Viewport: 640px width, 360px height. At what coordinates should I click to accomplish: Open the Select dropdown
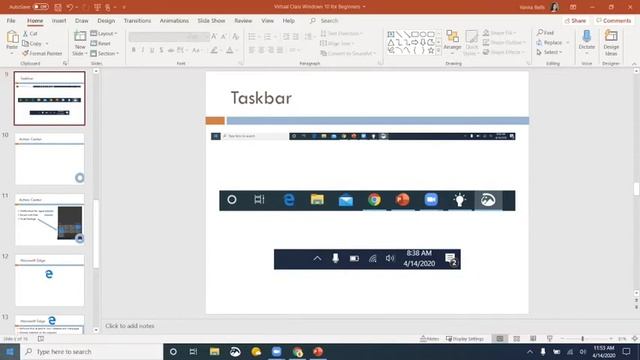549,52
